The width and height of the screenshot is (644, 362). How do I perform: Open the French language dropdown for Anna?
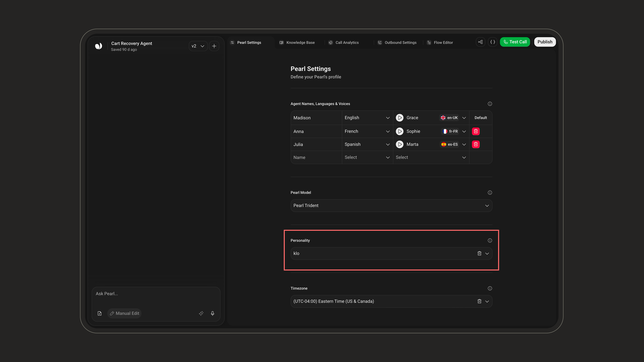coord(367,131)
